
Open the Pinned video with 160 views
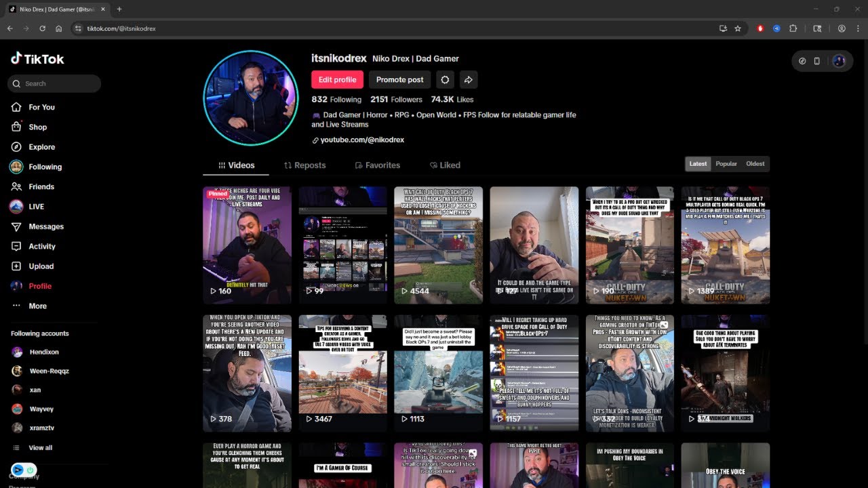pos(247,245)
